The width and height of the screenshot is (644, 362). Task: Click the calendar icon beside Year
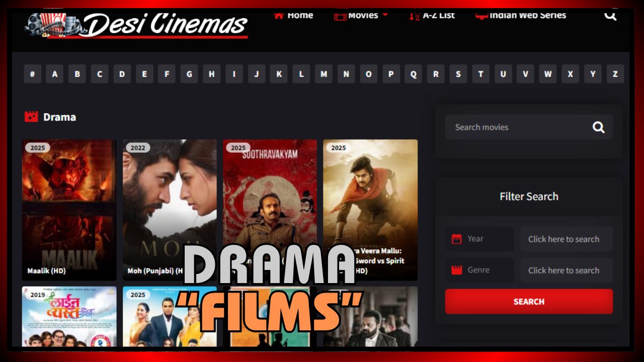tap(456, 239)
